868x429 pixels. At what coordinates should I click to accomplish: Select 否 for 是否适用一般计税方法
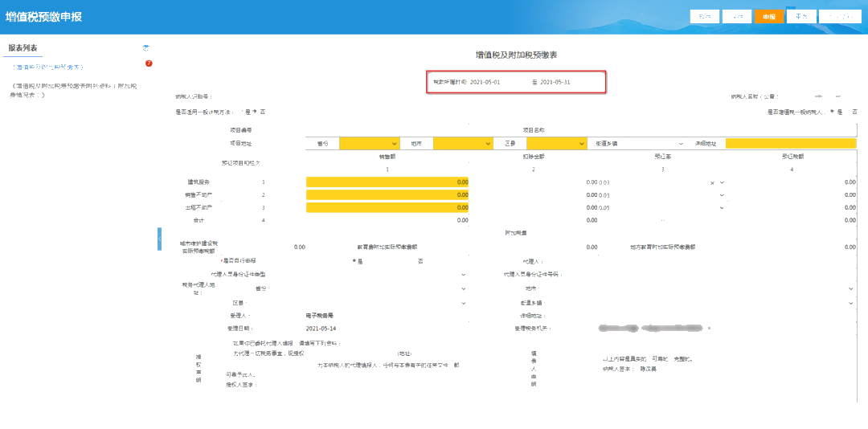pyautogui.click(x=259, y=112)
